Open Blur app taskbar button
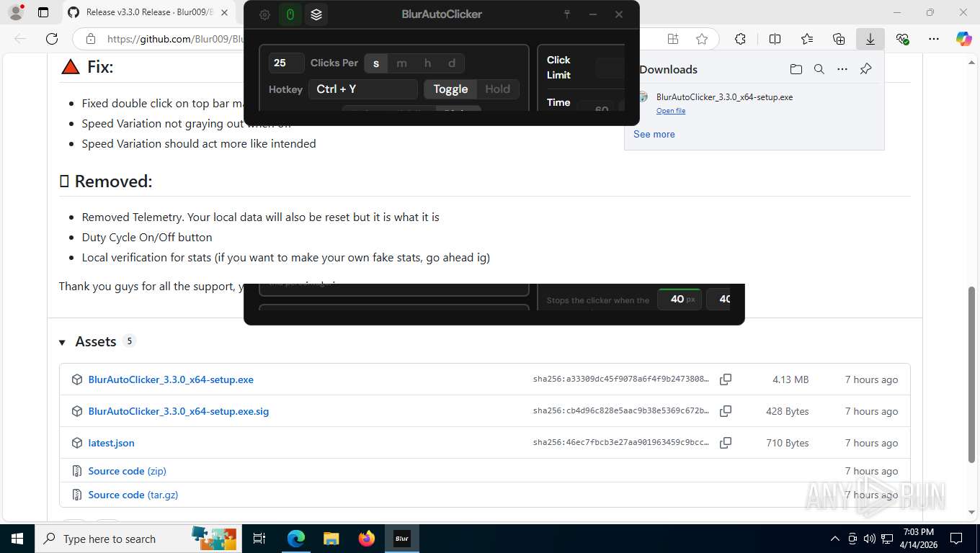The width and height of the screenshot is (980, 553). click(402, 538)
